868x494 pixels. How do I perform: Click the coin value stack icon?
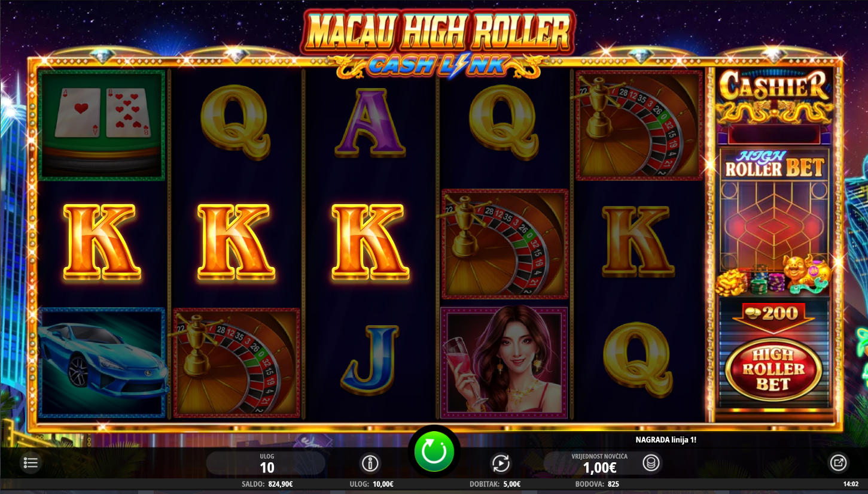coord(651,463)
